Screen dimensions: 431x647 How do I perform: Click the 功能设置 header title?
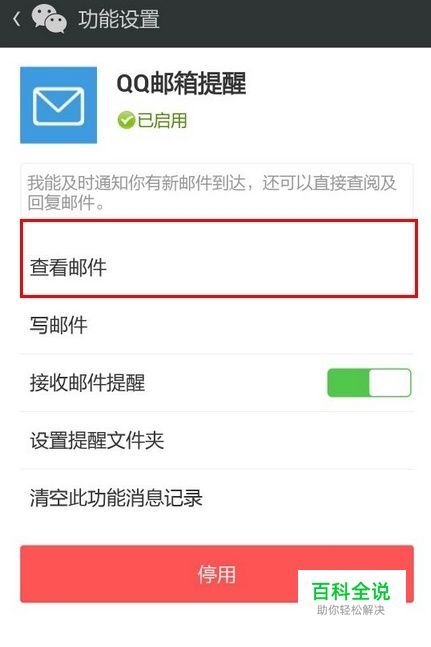point(119,19)
